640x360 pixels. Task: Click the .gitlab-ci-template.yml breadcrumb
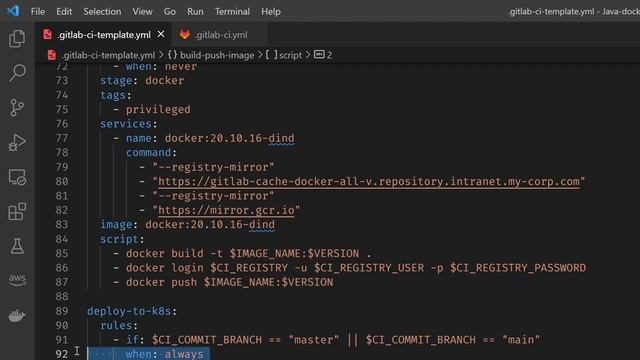click(108, 55)
